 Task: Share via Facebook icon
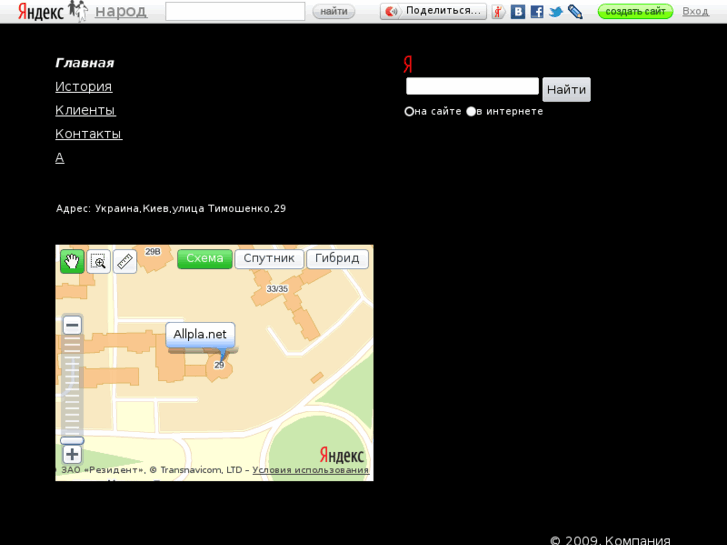[537, 12]
